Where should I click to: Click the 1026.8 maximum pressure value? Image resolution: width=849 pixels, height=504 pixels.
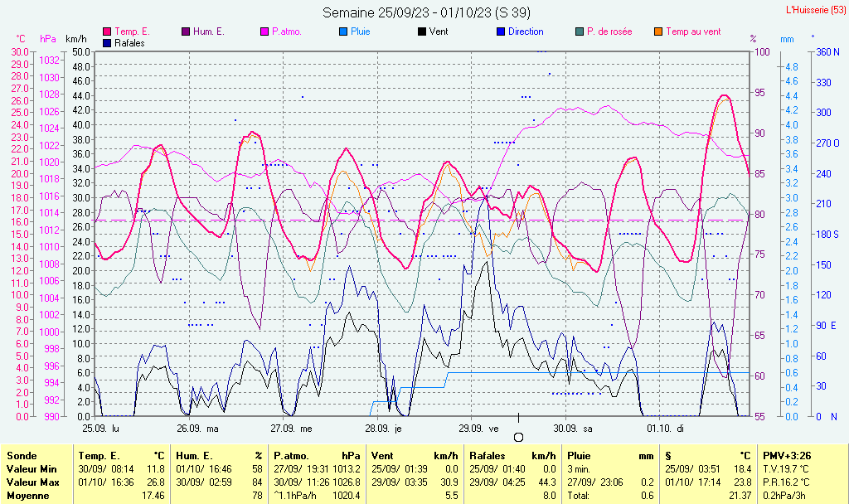coord(347,482)
